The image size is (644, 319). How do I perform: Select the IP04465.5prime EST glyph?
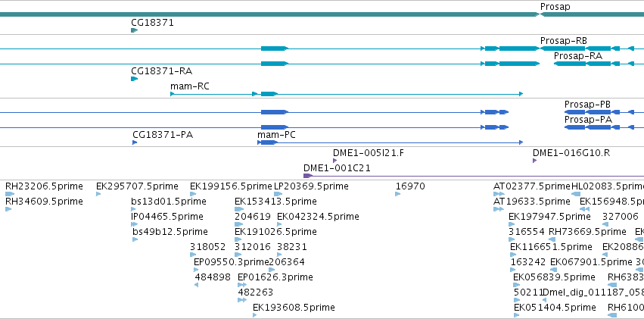click(134, 224)
